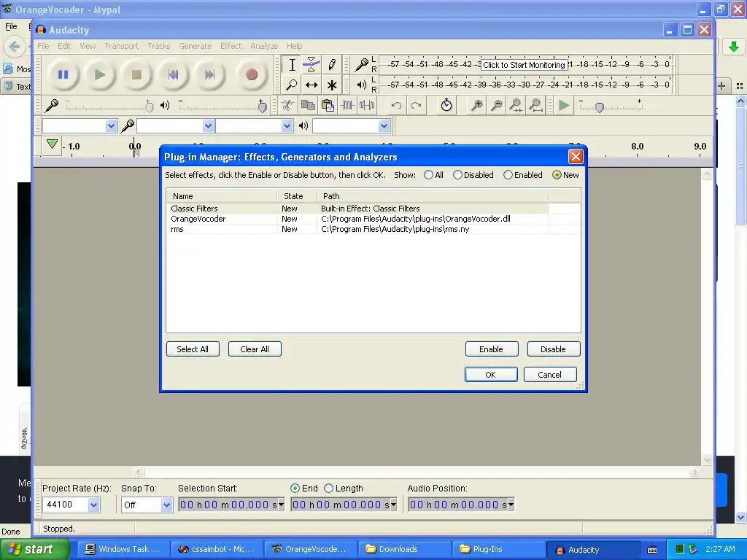Click the recording volume slider knob
Screen dimensions: 747x560
coord(149,106)
